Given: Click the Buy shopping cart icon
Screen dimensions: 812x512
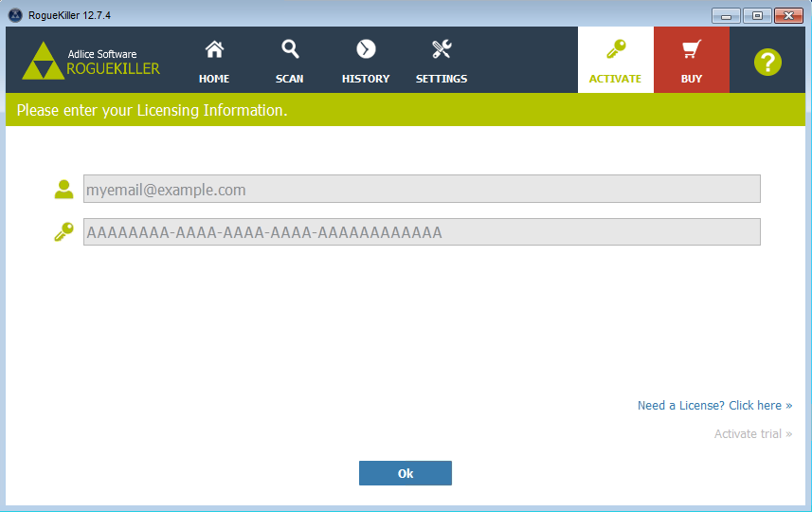Looking at the screenshot, I should (692, 49).
